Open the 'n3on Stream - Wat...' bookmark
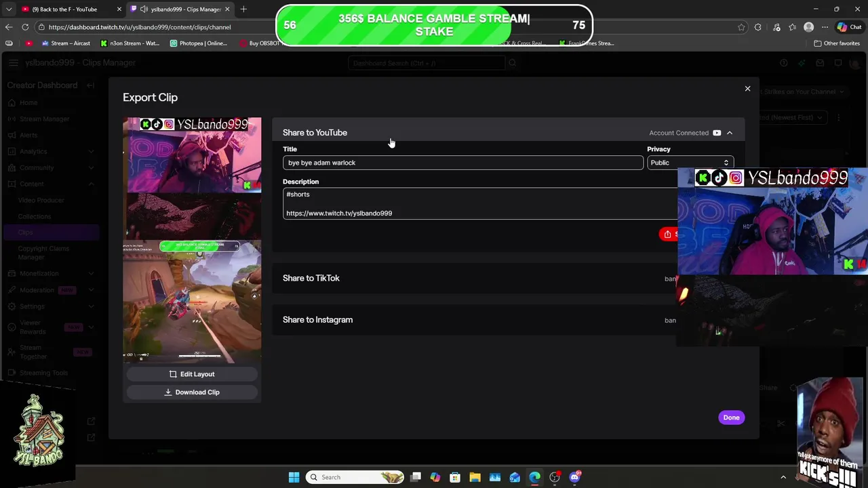Viewport: 868px width, 488px height. (130, 43)
